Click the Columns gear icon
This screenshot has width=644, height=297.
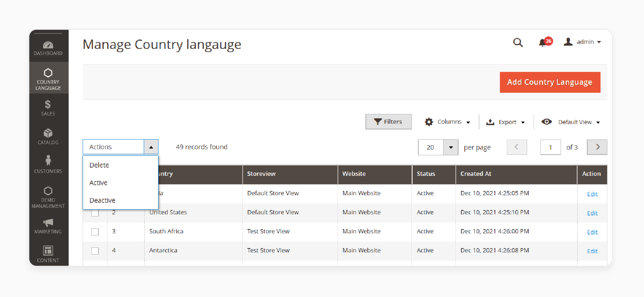click(429, 122)
